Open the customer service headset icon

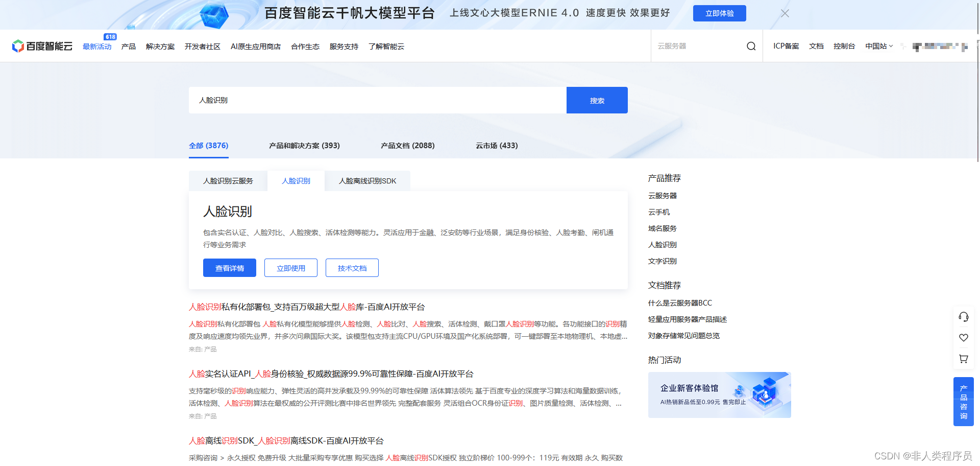tap(964, 317)
